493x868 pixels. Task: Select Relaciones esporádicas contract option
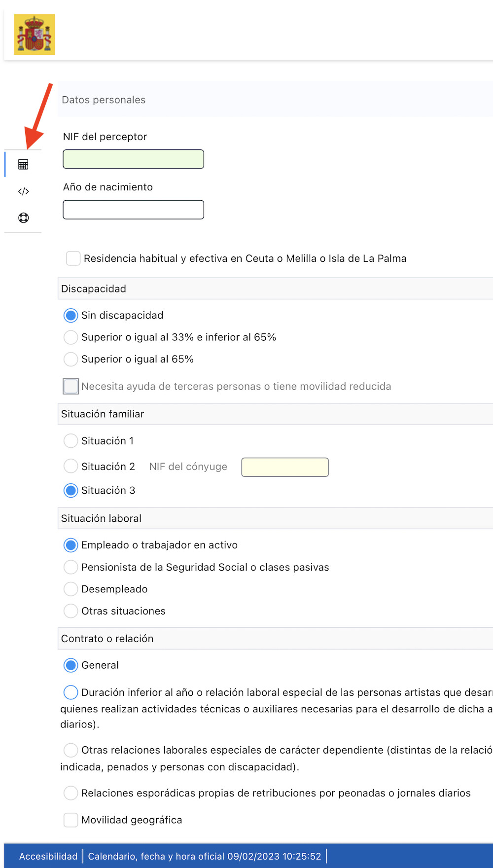(71, 793)
